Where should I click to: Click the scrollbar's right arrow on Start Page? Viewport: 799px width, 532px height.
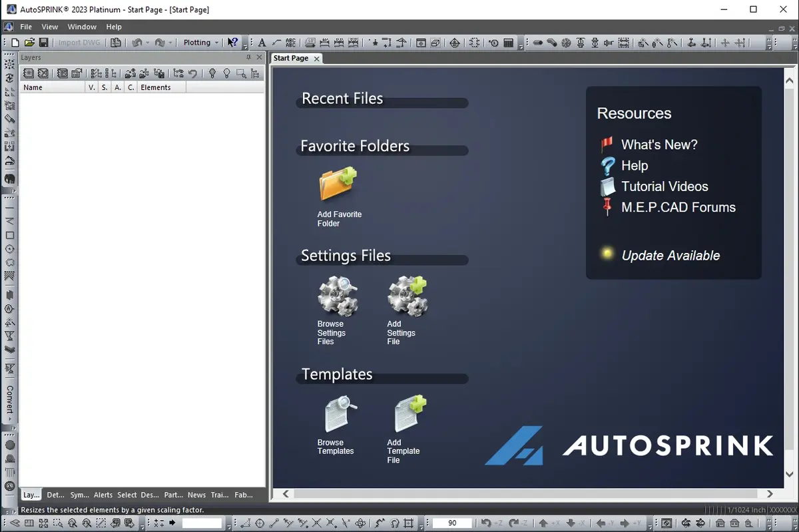pos(770,494)
